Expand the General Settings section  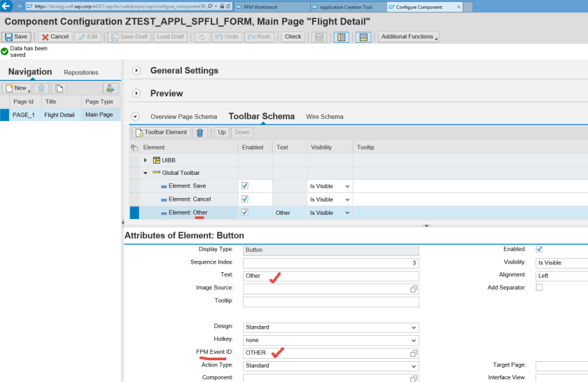point(136,71)
